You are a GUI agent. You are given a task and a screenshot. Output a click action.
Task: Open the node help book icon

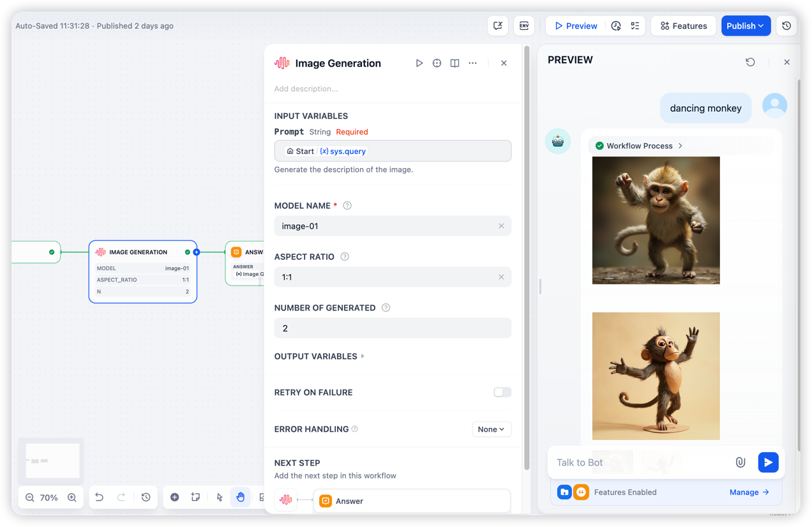(455, 63)
